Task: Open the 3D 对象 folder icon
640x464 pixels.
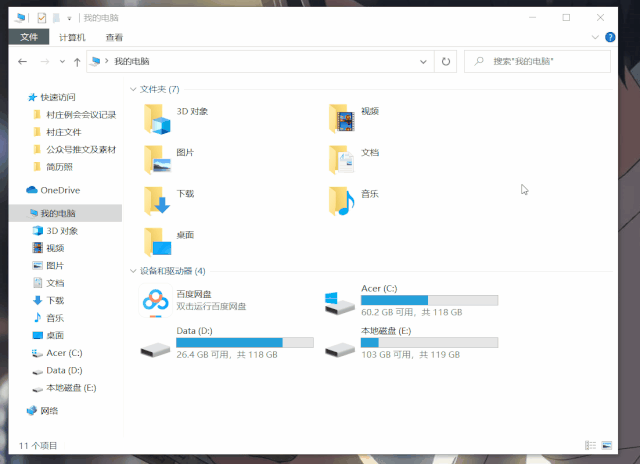Action: coord(157,119)
